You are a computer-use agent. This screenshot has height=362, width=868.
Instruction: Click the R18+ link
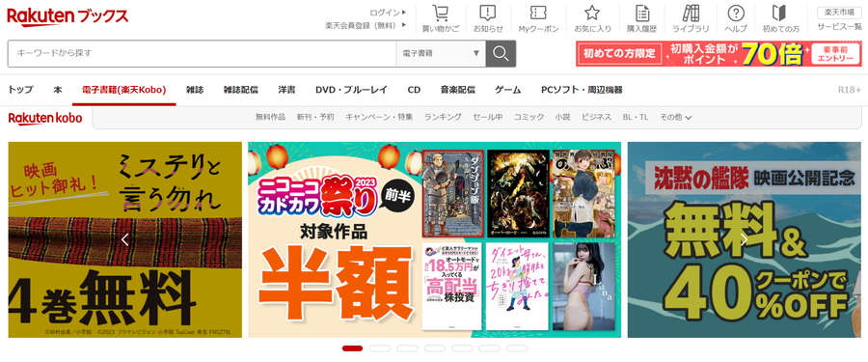(850, 89)
